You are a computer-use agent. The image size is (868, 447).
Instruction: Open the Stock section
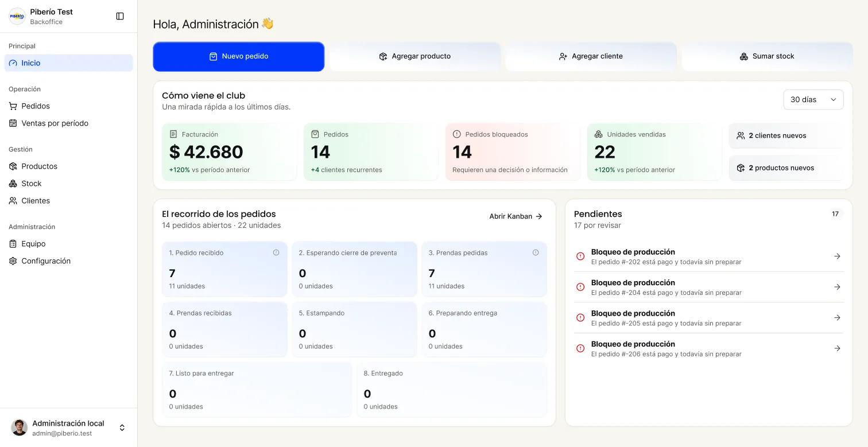point(69,184)
